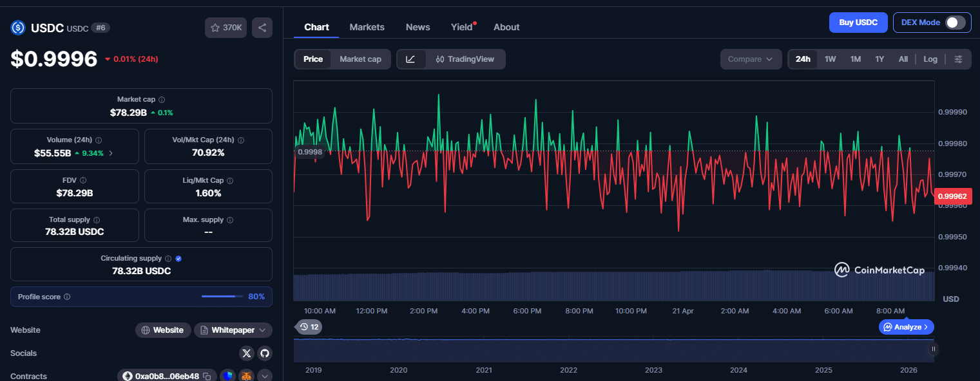Screen dimensions: 980x381
Task: Expand the Compare dropdown
Action: pyautogui.click(x=751, y=59)
